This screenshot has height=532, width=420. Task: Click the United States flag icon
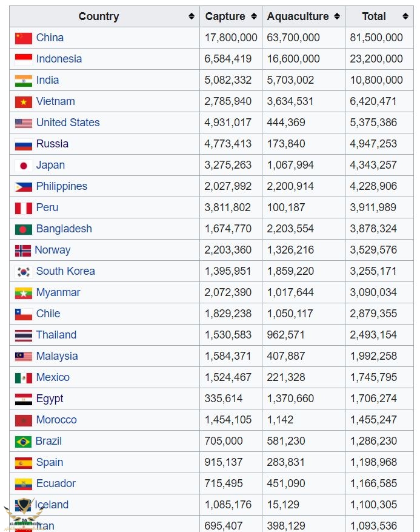pos(24,123)
